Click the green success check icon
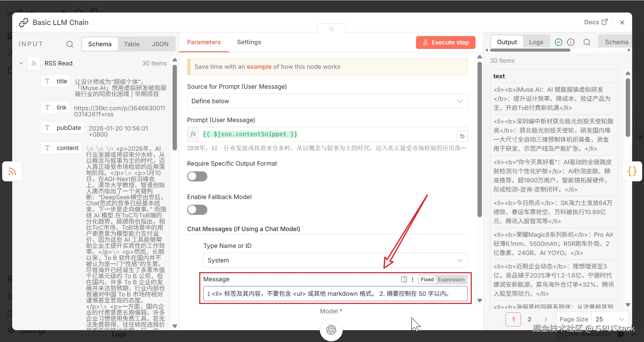This screenshot has height=342, width=644. (x=559, y=42)
